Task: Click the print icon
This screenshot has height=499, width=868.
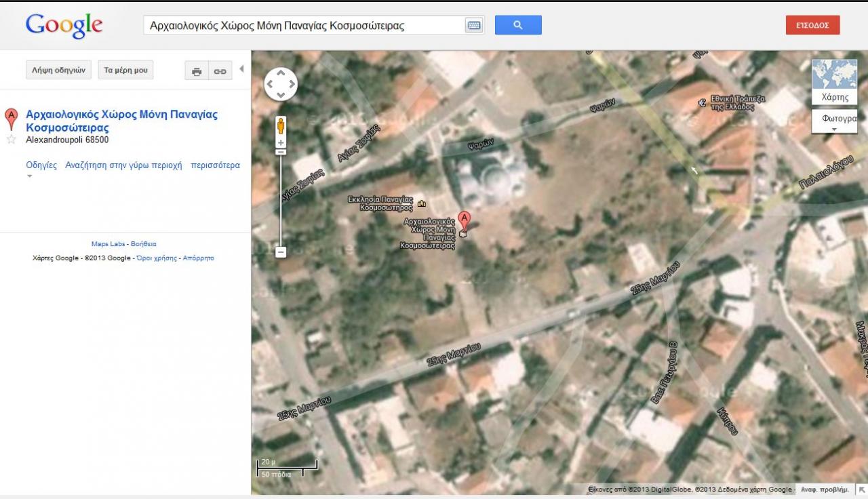Action: pyautogui.click(x=197, y=71)
